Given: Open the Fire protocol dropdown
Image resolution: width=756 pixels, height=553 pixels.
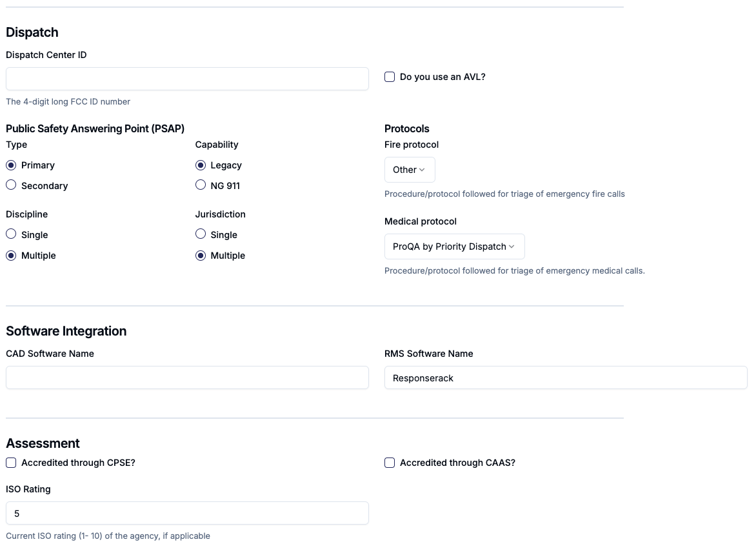Looking at the screenshot, I should click(409, 170).
